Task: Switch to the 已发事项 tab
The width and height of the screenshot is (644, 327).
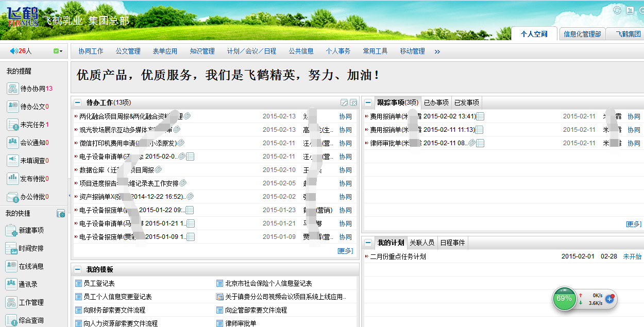Action: point(466,102)
